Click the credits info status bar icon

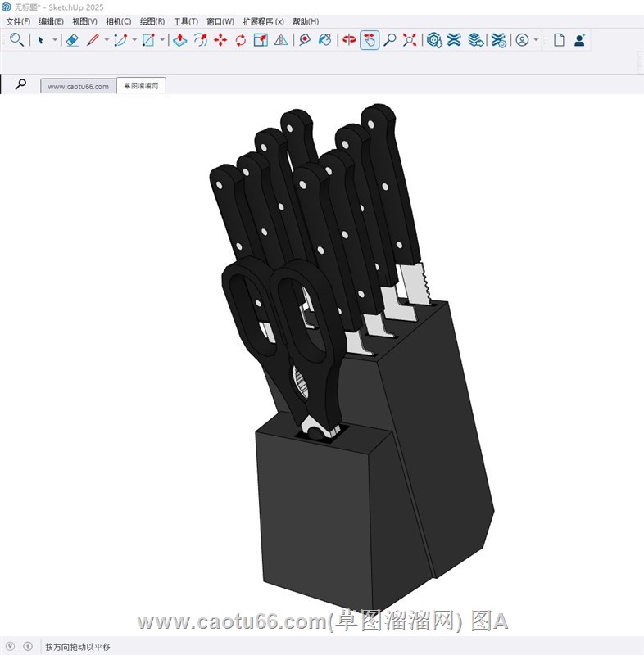tap(28, 646)
